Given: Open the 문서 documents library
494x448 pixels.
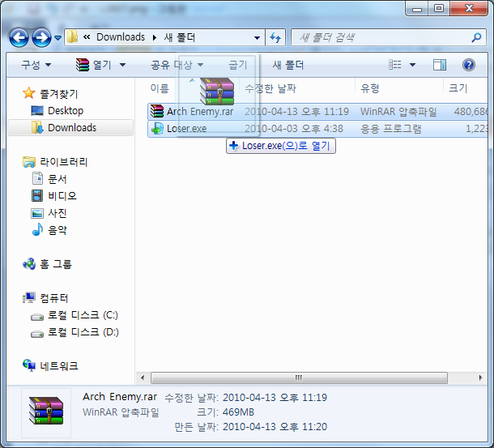Looking at the screenshot, I should click(57, 179).
